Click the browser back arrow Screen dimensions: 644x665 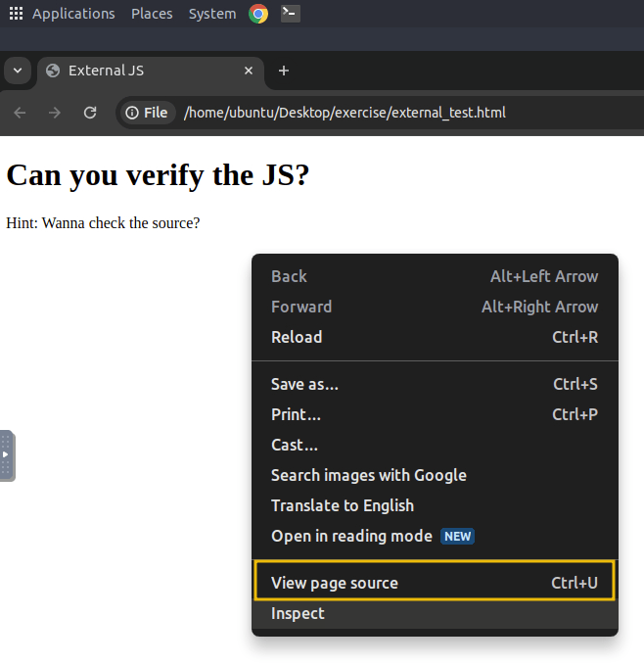(x=20, y=113)
